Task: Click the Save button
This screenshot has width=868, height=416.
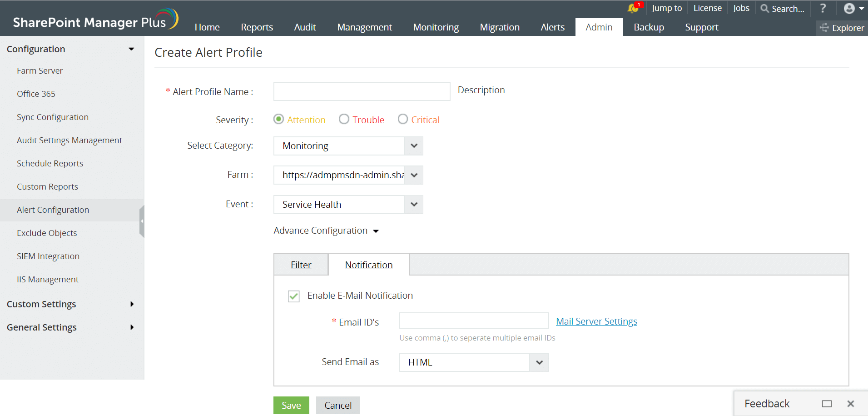Action: [291, 406]
